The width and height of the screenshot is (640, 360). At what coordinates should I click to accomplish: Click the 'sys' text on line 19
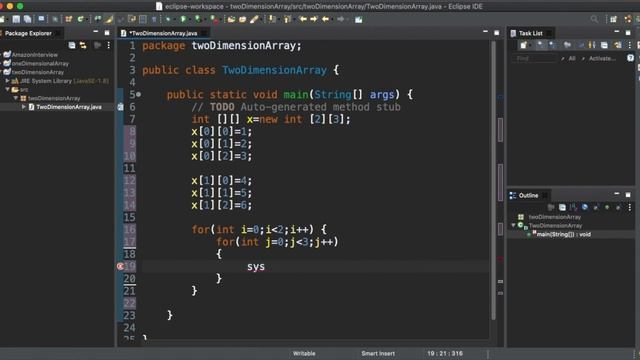(x=256, y=267)
